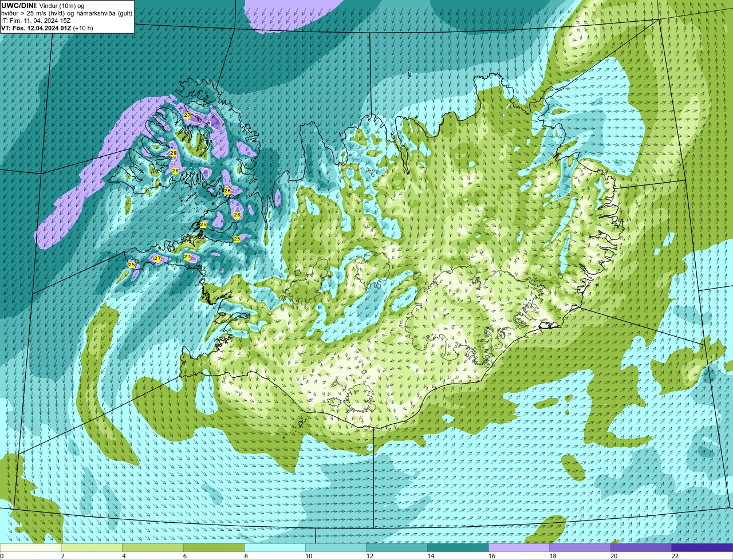Click the legend scale label "6"
733x560 pixels.
(x=184, y=556)
